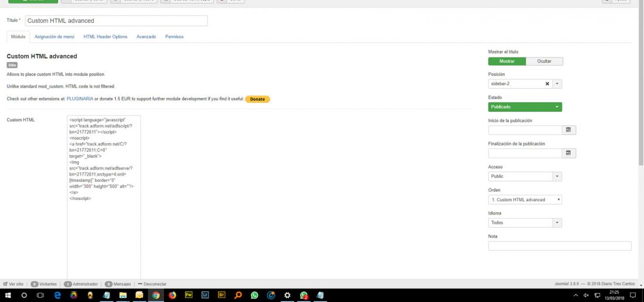
Task: Switch to the Google Chrome taskbar icon
Action: pos(156,295)
